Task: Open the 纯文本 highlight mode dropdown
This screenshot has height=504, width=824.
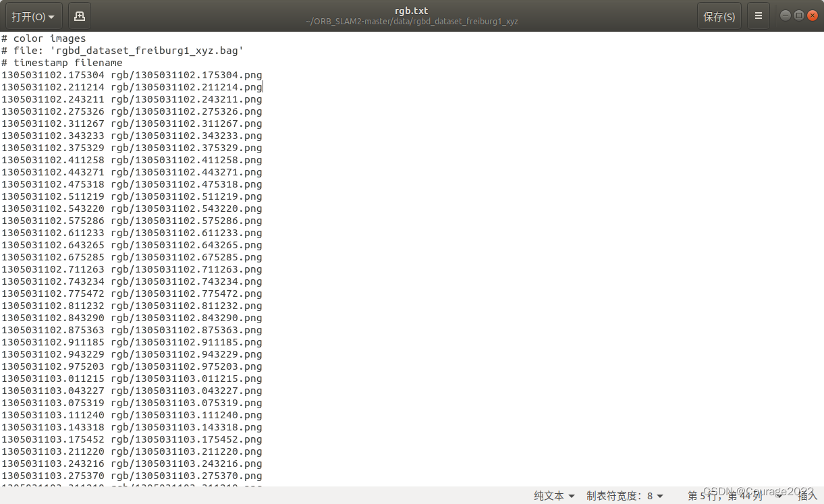Action: (x=553, y=496)
